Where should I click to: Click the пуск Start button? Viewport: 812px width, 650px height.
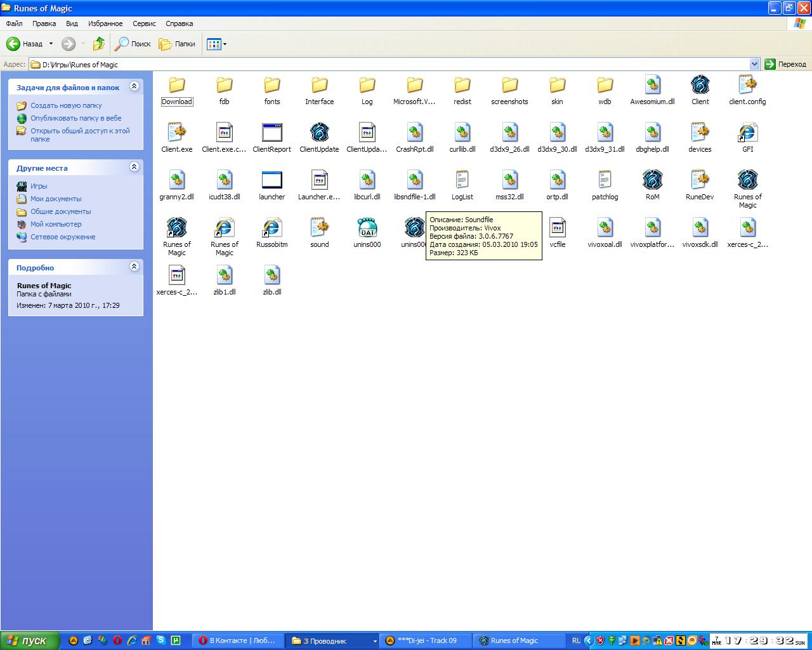click(x=30, y=640)
